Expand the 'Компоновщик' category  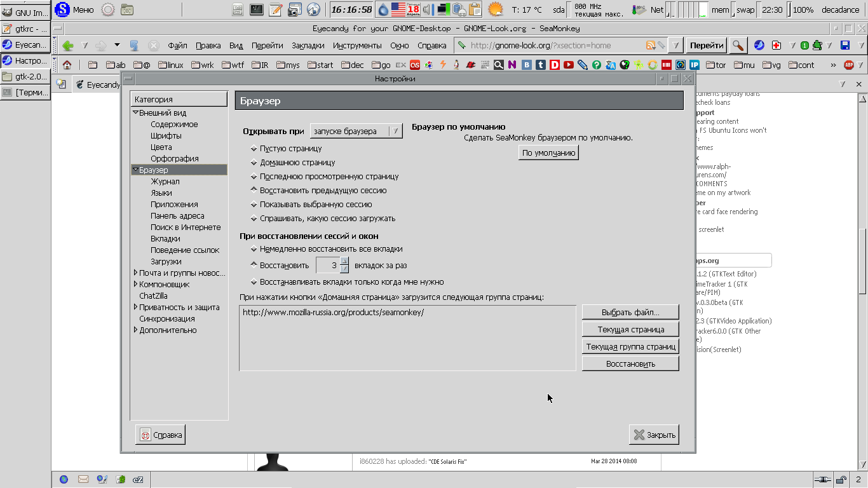coord(135,285)
